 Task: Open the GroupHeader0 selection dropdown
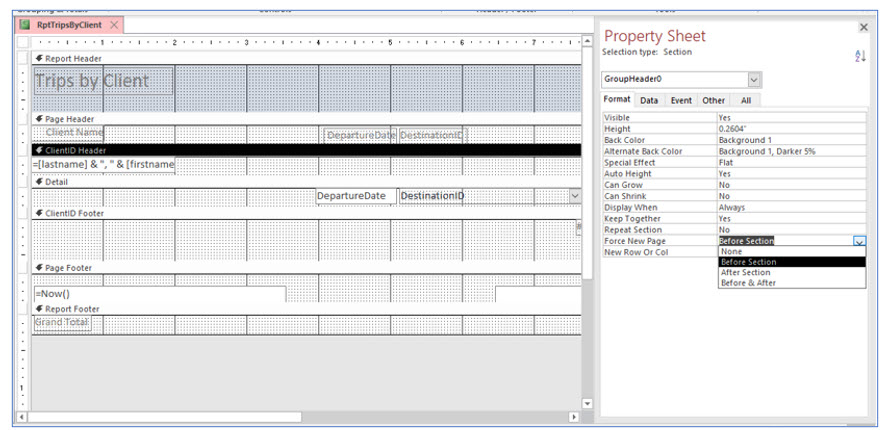754,80
